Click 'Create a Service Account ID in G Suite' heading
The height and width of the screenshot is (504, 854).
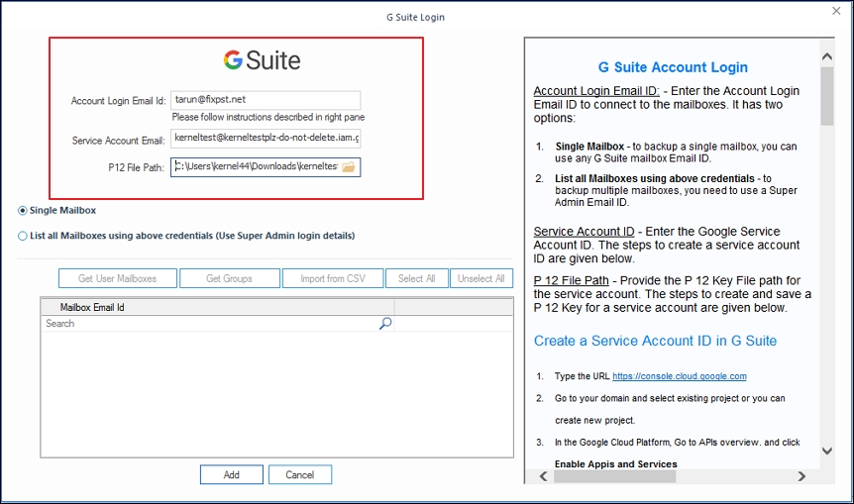tap(655, 341)
